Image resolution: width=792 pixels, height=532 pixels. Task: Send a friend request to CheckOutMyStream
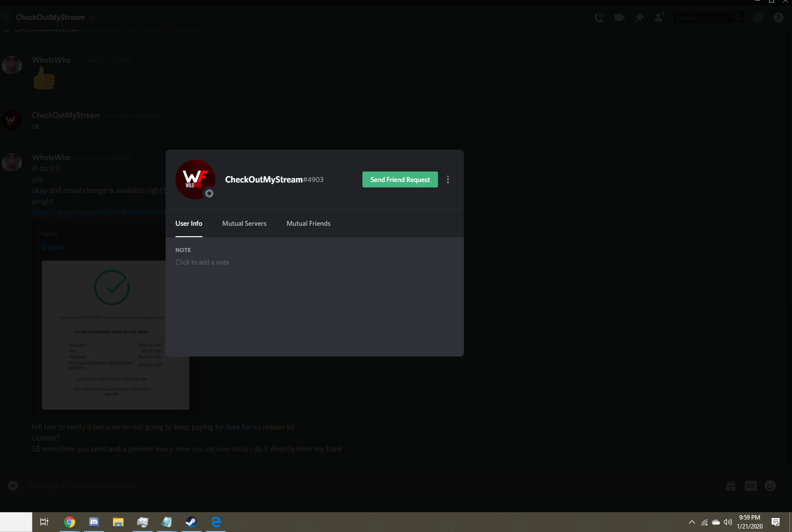coord(400,179)
